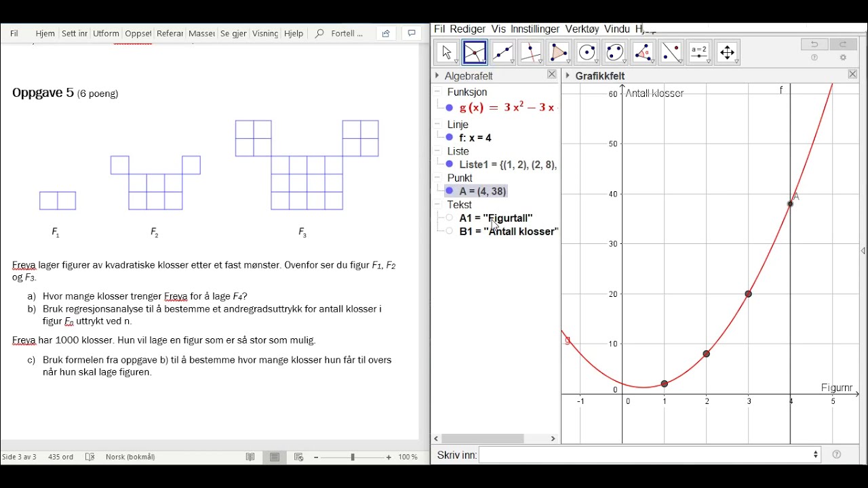Viewport: 868px width, 488px height.
Task: Click zoom in plus button in Word
Action: pos(389,457)
